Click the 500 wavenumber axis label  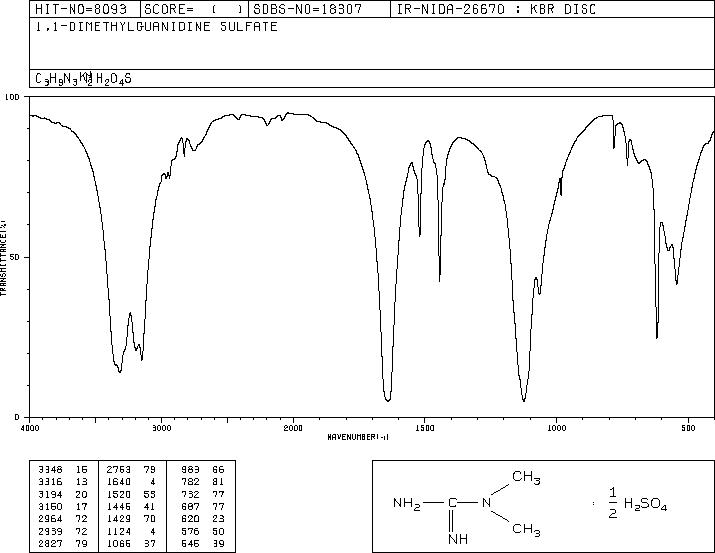[689, 428]
